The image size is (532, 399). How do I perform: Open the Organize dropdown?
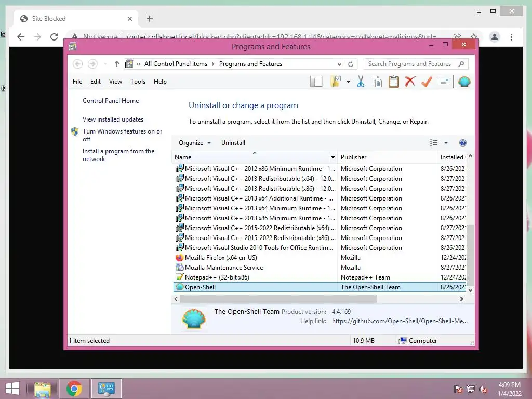point(195,143)
